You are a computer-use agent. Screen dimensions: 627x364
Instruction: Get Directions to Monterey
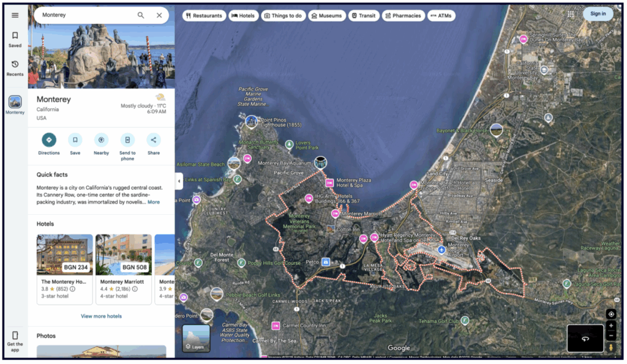pyautogui.click(x=49, y=140)
